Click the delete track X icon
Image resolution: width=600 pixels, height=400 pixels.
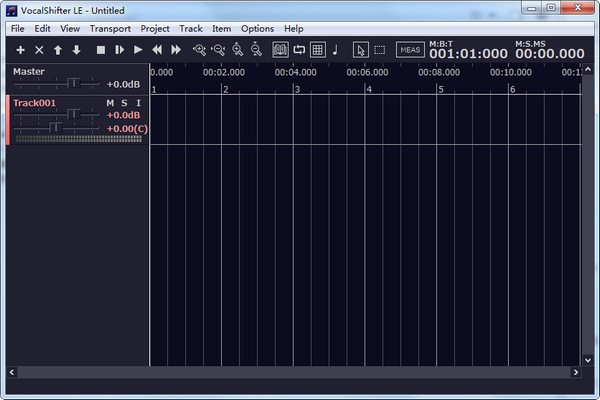pyautogui.click(x=39, y=50)
